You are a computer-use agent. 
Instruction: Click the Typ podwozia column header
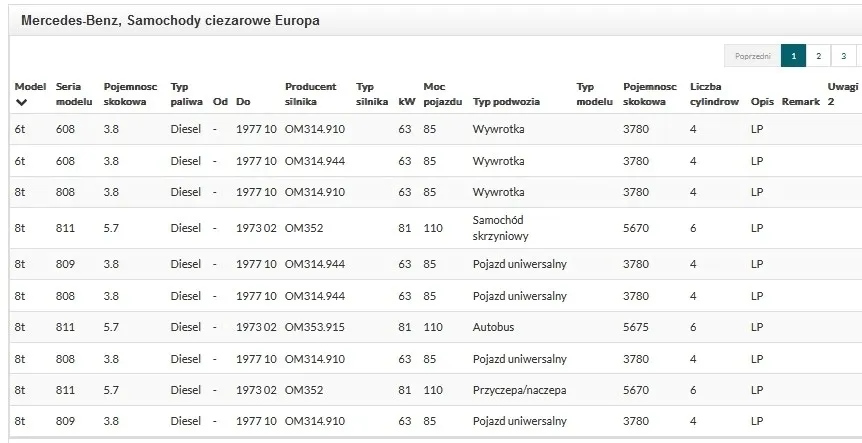(506, 102)
